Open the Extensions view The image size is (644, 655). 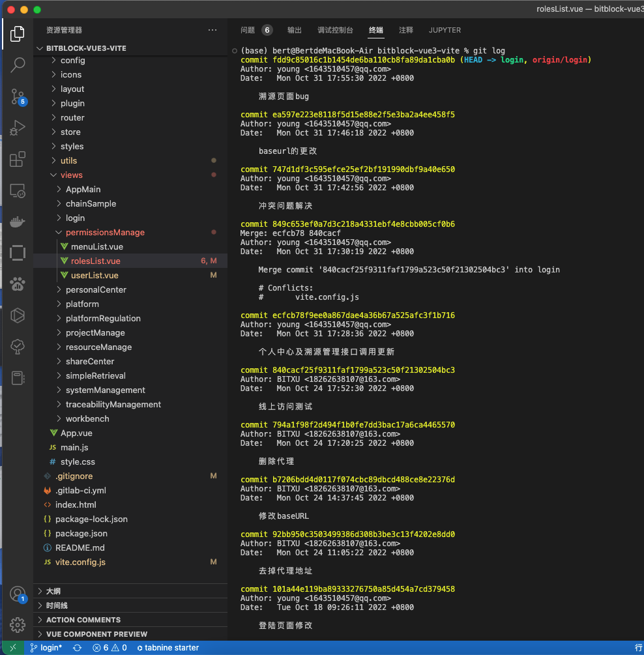tap(17, 159)
